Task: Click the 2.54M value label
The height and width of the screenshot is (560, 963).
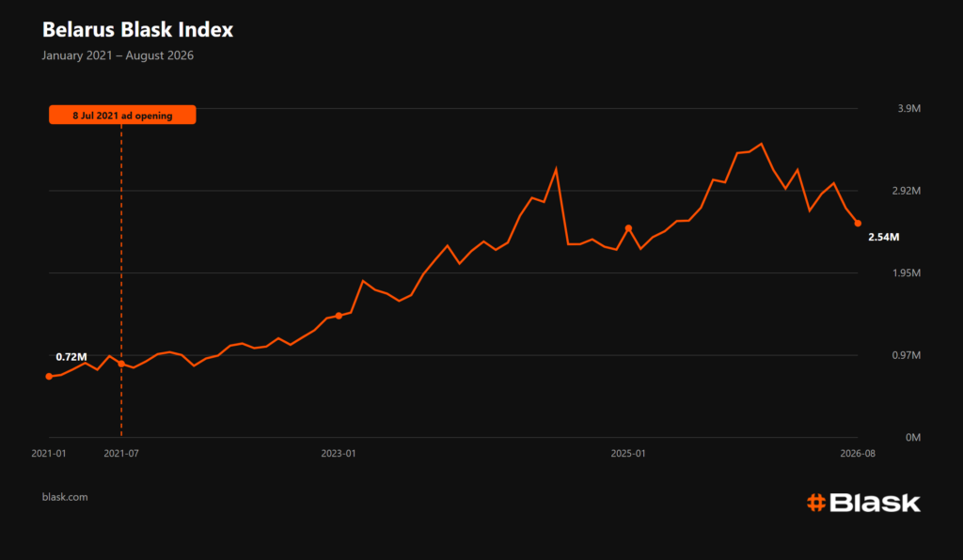Action: click(x=884, y=238)
